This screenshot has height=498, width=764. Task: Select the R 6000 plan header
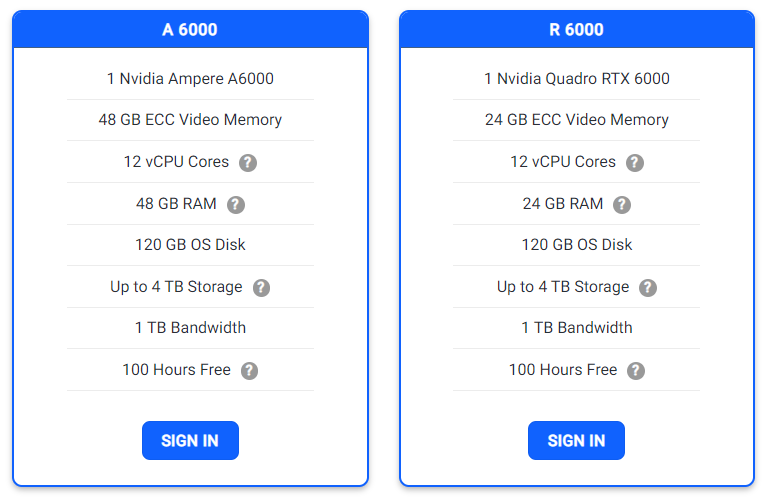coord(577,30)
